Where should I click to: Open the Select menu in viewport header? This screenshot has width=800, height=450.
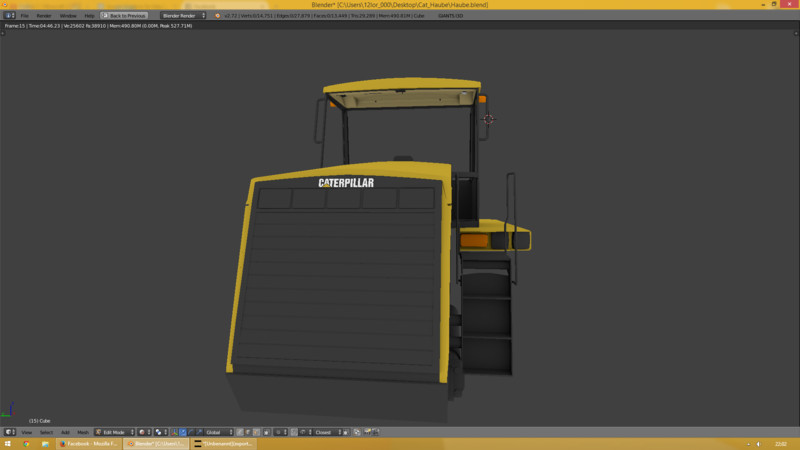(x=46, y=432)
